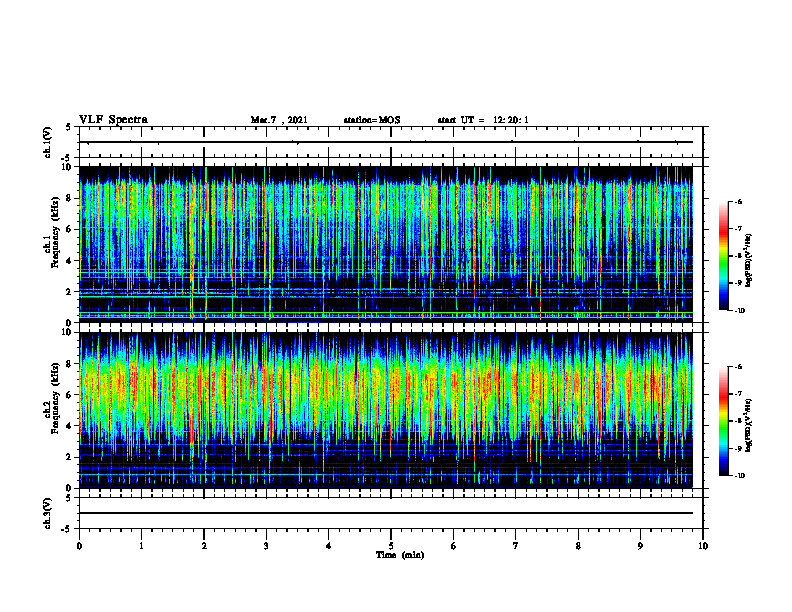This screenshot has height=612, width=792.
Task: Click the "-10" value on ch.2 color bar
Action: pyautogui.click(x=740, y=476)
